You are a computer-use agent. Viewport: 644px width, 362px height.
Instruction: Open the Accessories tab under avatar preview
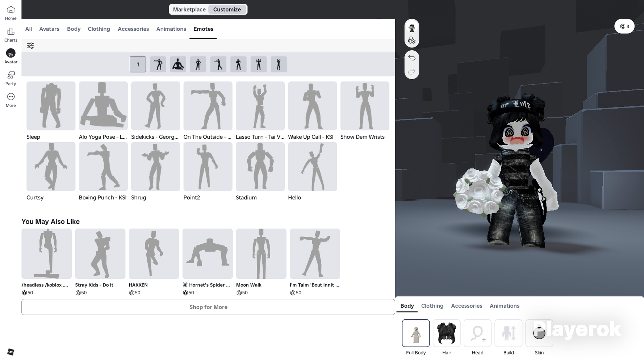coord(466,306)
